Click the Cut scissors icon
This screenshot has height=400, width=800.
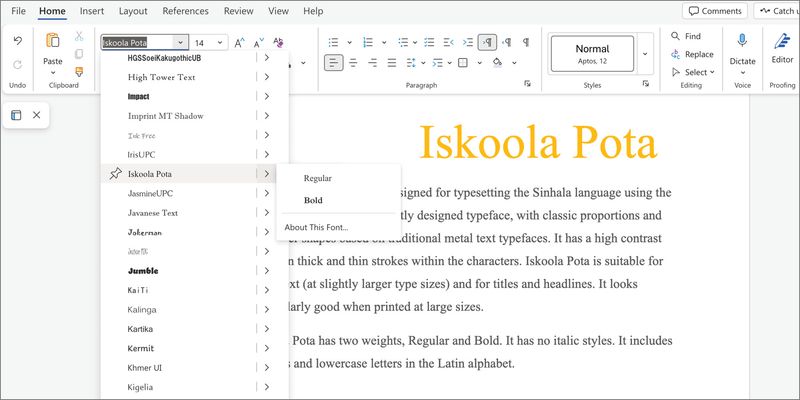pos(79,36)
